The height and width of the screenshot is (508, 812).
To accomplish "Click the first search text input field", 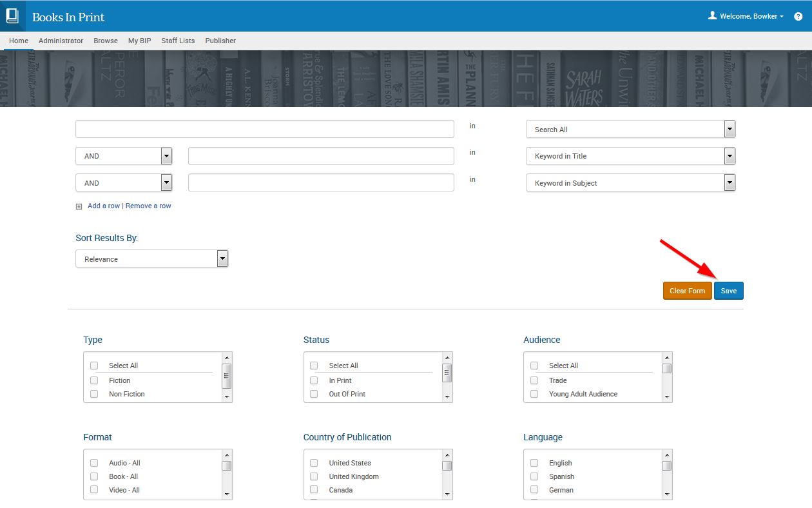I will pos(264,129).
